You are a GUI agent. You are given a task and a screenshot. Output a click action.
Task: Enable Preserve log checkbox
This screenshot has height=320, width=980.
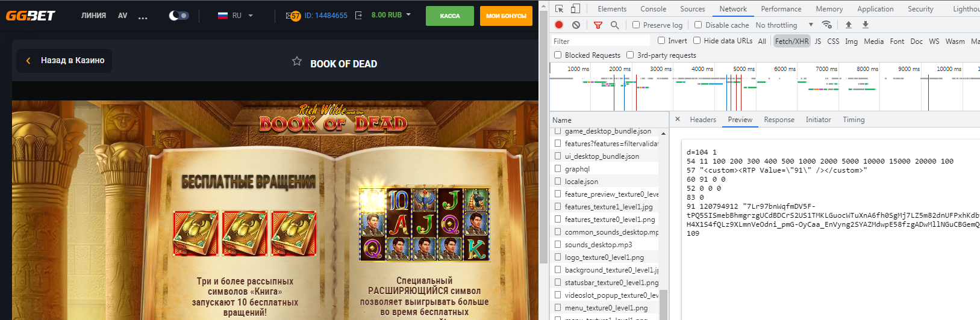636,25
